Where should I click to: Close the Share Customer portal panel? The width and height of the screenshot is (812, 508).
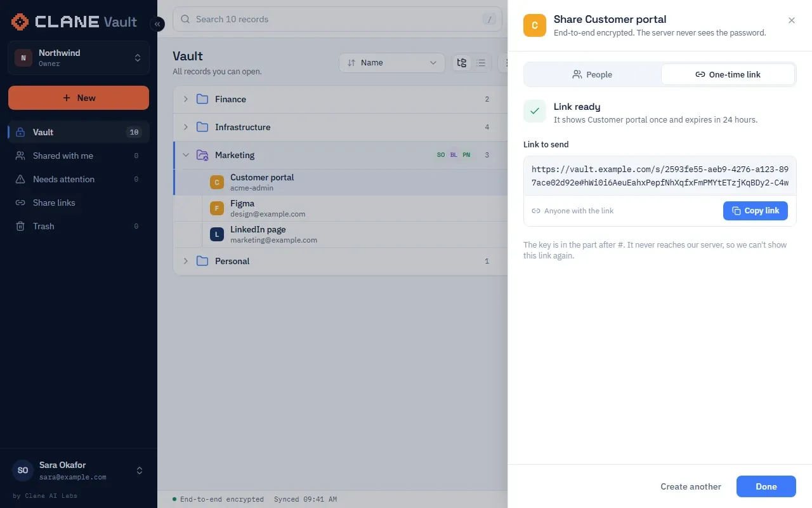pos(792,20)
